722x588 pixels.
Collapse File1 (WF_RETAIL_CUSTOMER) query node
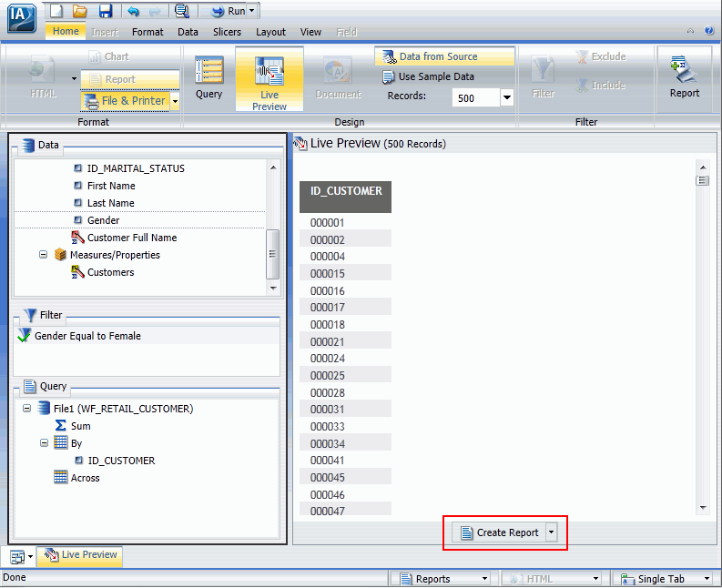(x=27, y=409)
